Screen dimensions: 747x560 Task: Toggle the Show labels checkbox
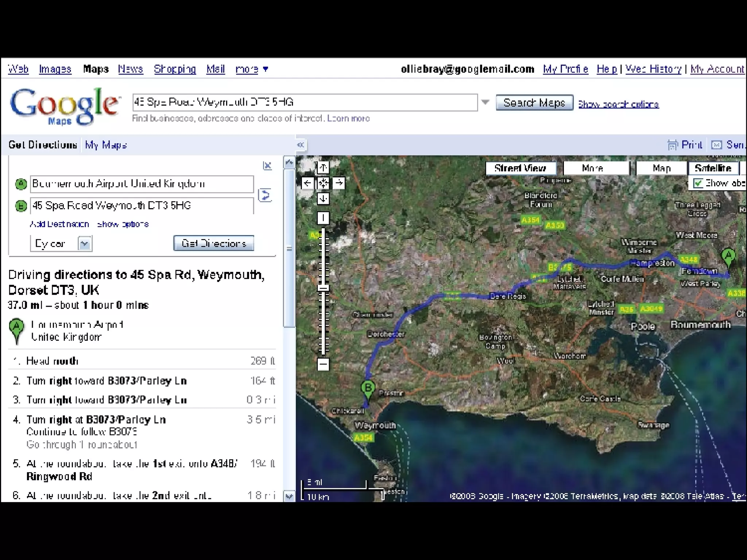(698, 183)
